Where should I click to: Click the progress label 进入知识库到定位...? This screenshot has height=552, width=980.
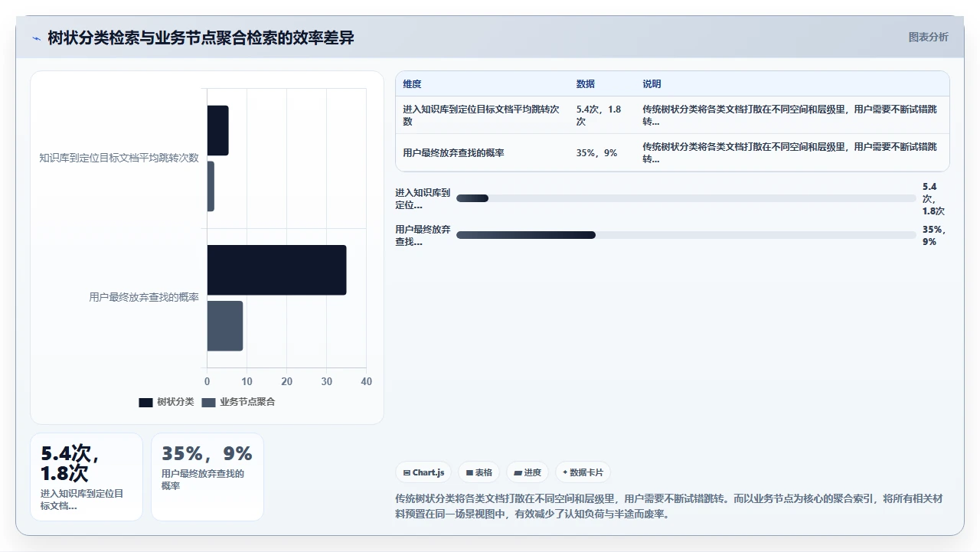tap(423, 198)
